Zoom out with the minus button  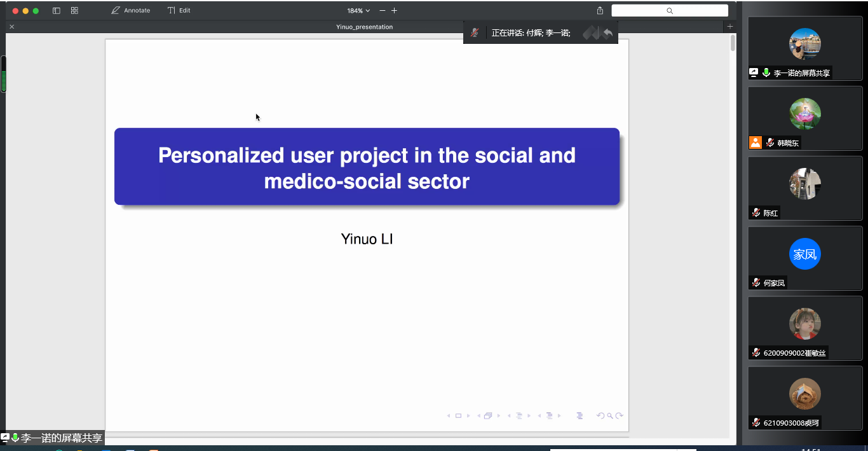(x=382, y=11)
